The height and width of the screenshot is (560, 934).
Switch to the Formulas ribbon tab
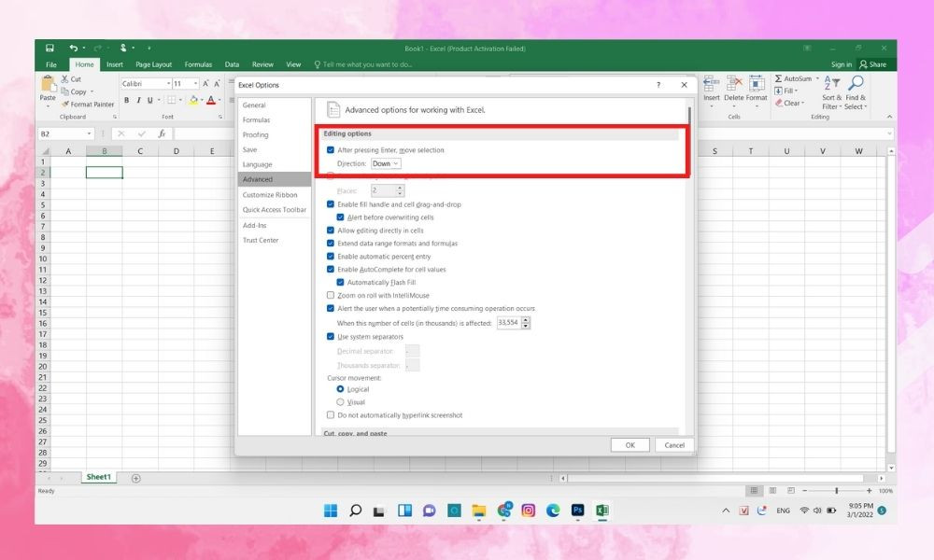coord(198,64)
